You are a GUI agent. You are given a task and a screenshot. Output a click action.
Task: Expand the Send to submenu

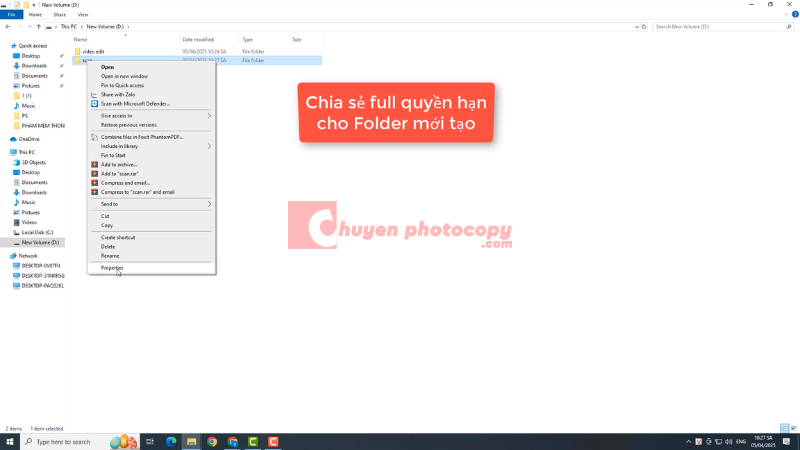151,204
